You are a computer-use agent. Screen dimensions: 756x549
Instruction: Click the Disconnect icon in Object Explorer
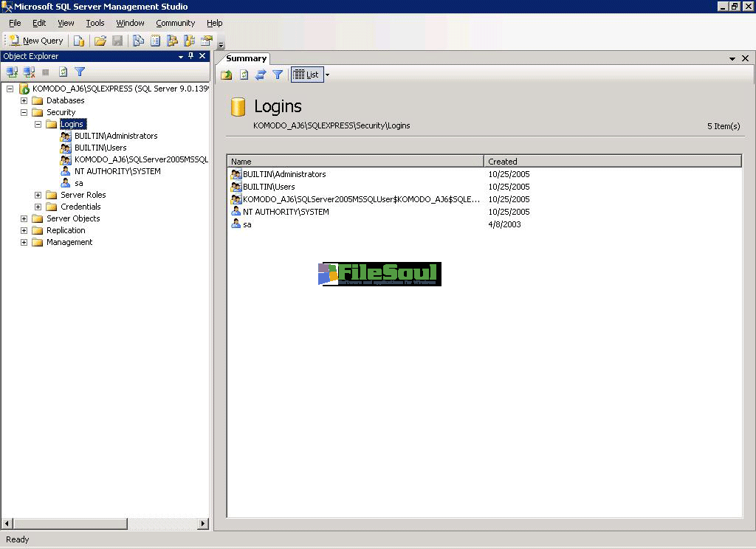pyautogui.click(x=29, y=72)
